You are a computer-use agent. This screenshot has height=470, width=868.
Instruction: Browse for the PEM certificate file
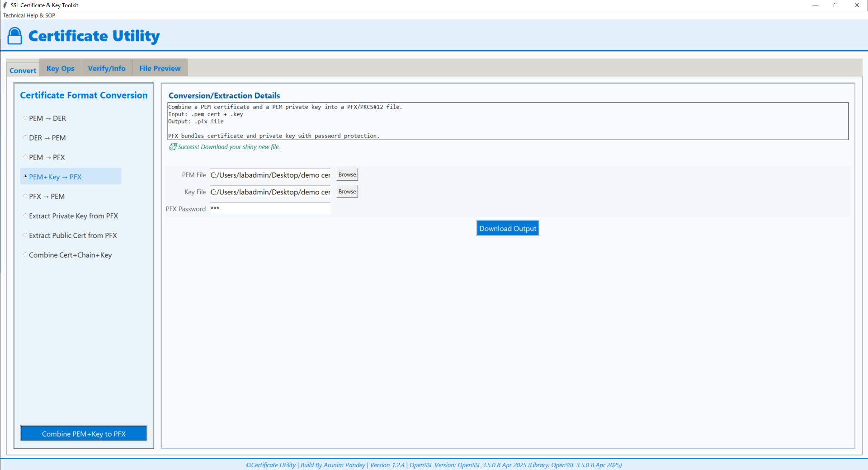click(346, 174)
